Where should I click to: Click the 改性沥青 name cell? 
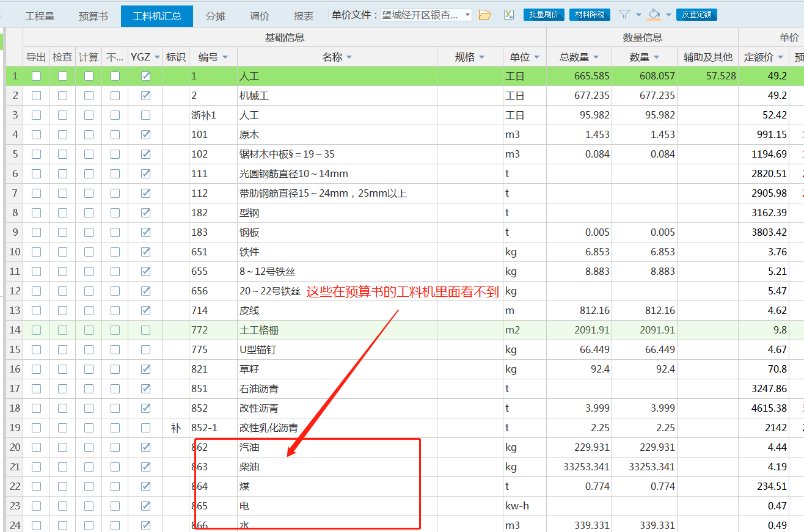tap(337, 409)
